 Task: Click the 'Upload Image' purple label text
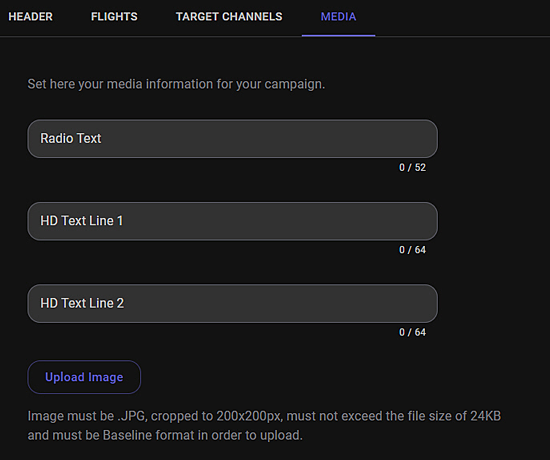point(84,377)
